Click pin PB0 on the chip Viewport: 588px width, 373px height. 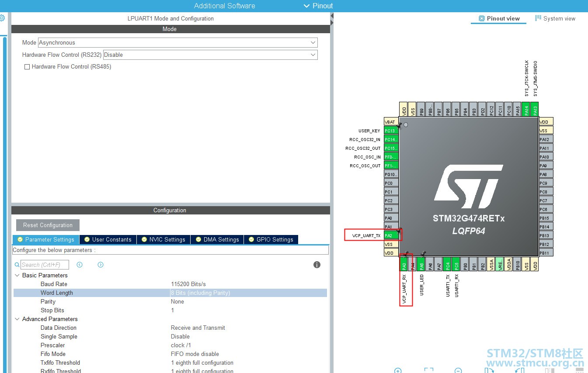click(x=465, y=264)
